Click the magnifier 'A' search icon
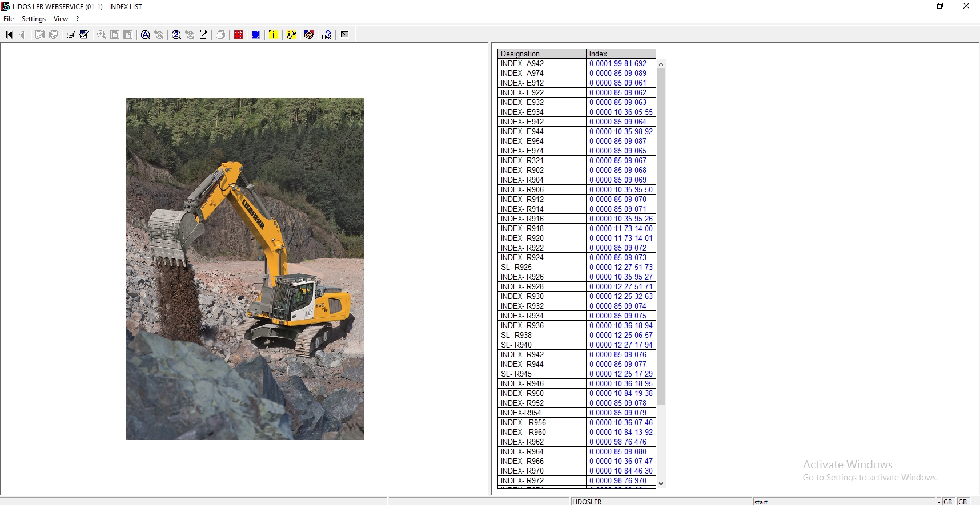The image size is (980, 505). (x=146, y=35)
